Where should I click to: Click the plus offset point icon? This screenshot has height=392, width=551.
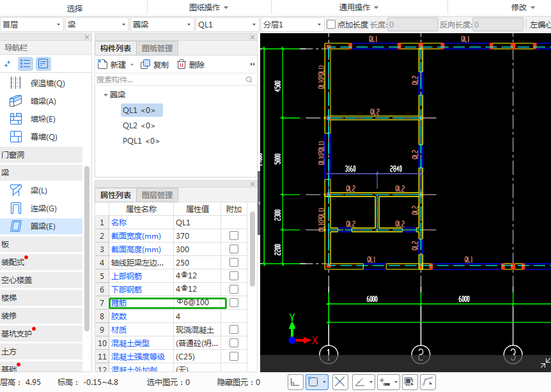385,382
